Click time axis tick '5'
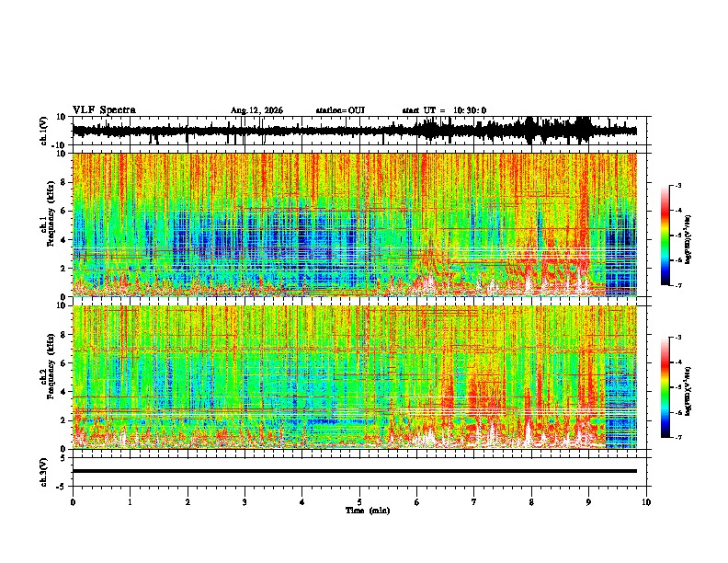 click(359, 502)
